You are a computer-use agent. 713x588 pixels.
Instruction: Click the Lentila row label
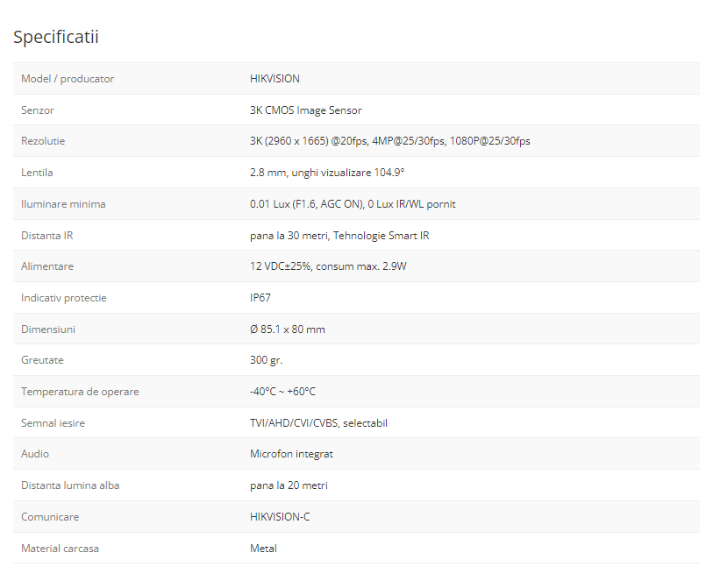(37, 173)
